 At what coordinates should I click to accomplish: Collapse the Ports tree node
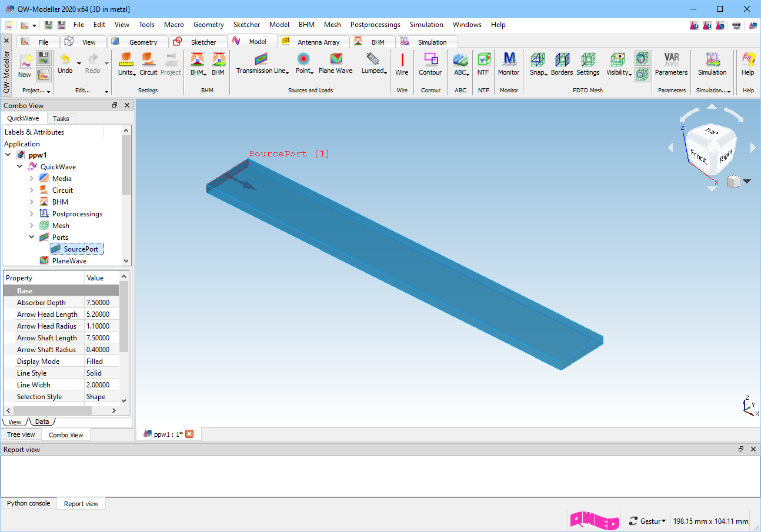[31, 237]
